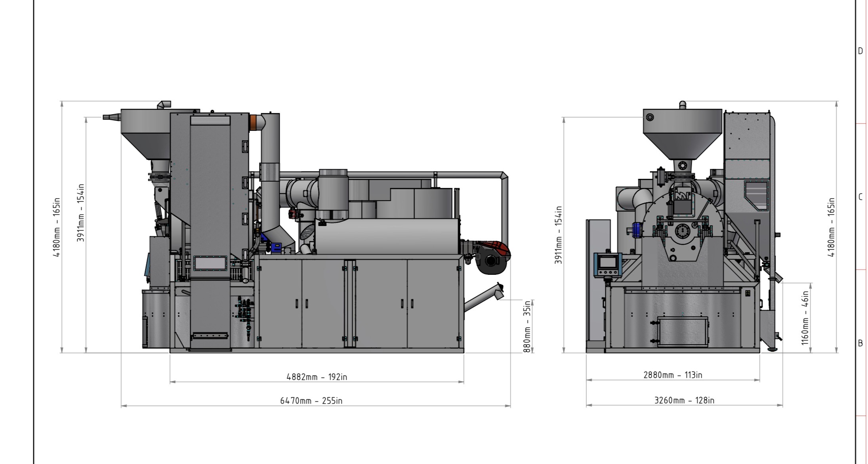Select the blue motor on the front view
868x464 pixels.
coord(636,230)
